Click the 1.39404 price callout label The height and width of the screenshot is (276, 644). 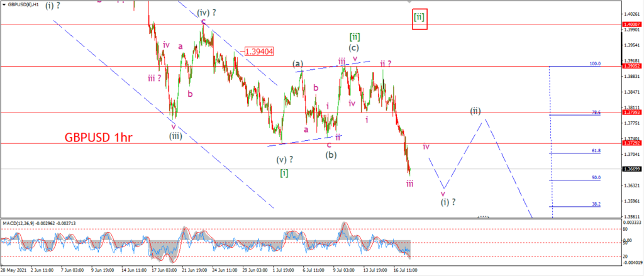[258, 52]
